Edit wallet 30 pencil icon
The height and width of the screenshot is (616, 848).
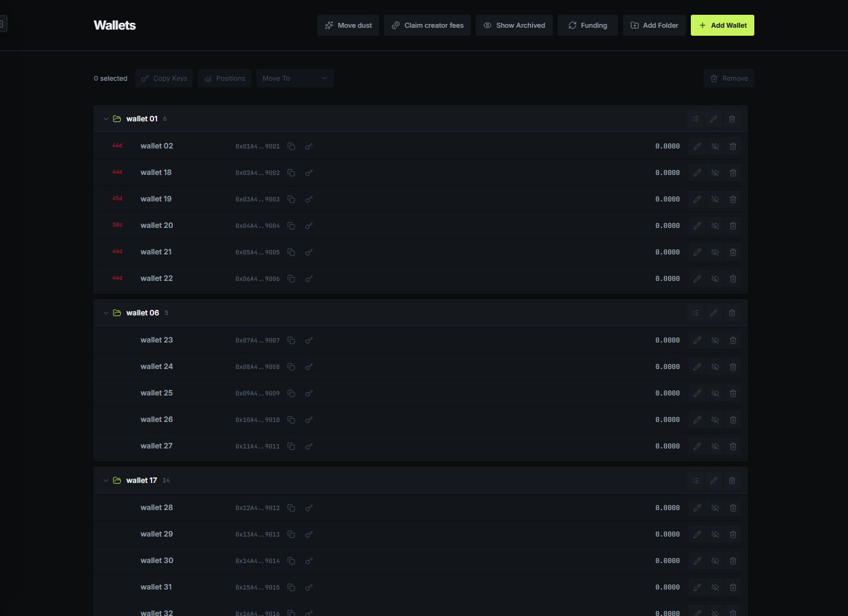(697, 561)
